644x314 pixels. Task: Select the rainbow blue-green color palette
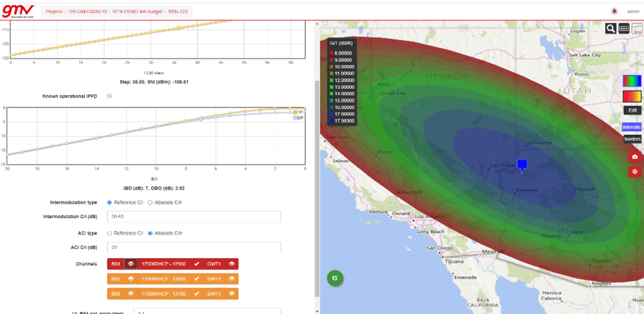tap(632, 80)
